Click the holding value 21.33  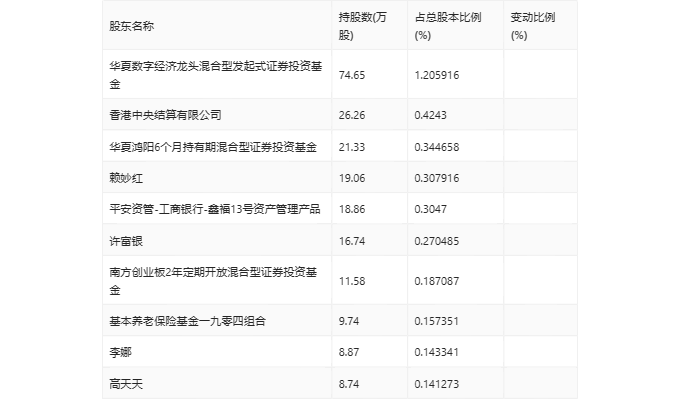[352, 147]
